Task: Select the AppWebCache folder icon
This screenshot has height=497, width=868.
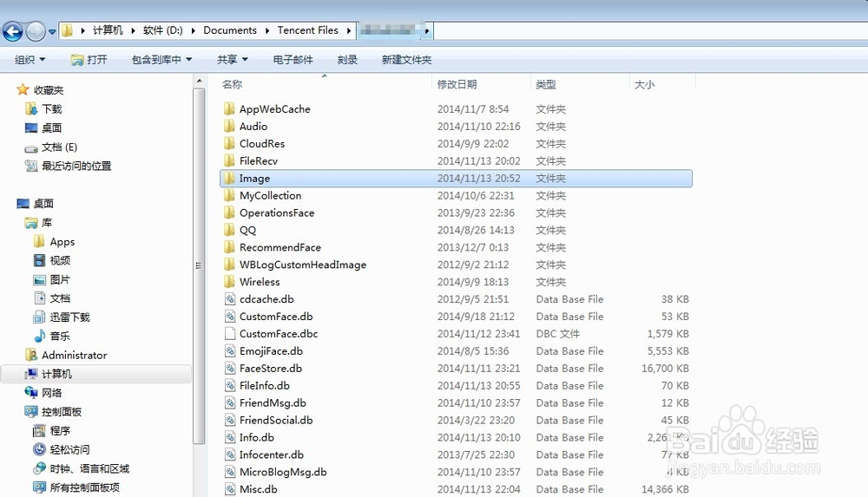Action: 229,108
